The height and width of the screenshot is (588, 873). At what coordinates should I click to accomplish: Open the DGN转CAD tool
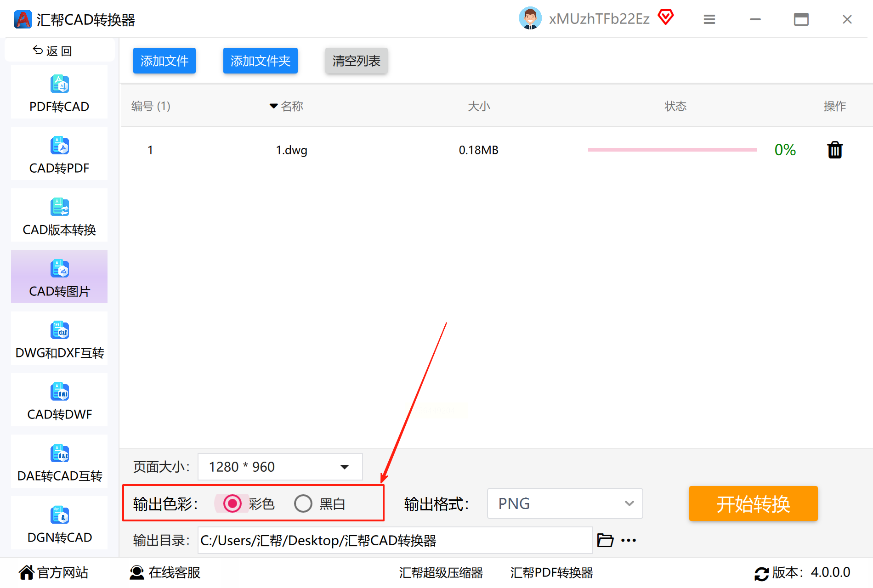[59, 523]
